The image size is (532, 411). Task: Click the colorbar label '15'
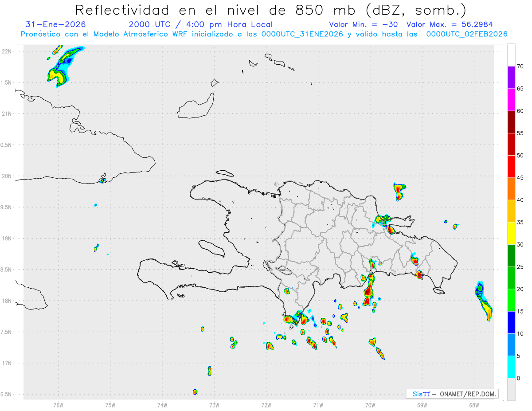520,311
